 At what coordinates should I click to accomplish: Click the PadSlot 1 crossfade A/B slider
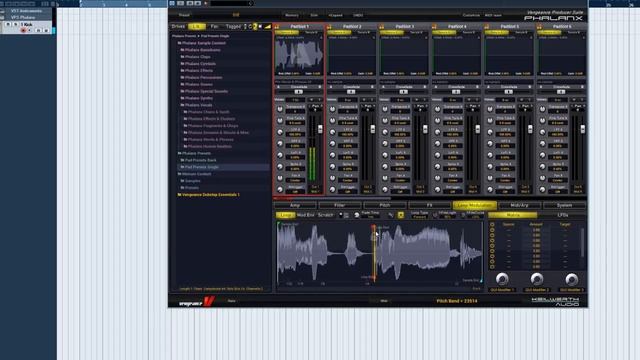point(299,92)
